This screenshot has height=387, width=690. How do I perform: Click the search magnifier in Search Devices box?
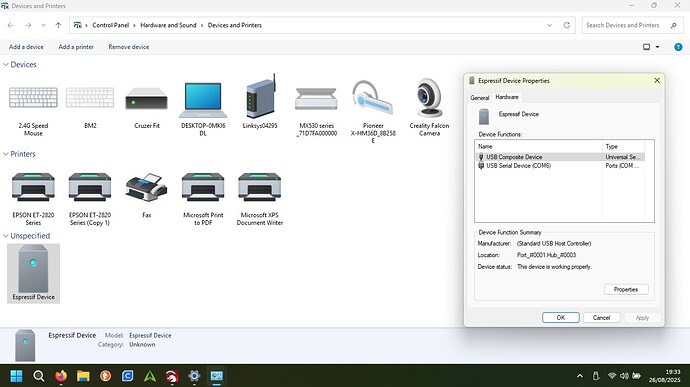tap(674, 26)
